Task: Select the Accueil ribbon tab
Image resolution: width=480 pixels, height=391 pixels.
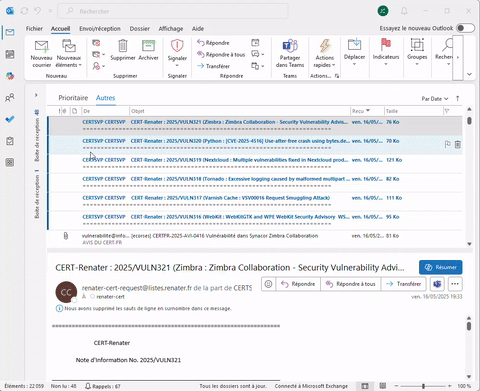Action: click(x=60, y=29)
